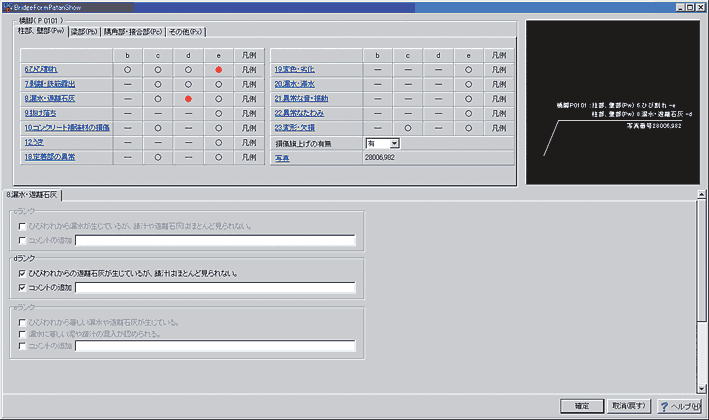Click the 確定 confirm button
The width and height of the screenshot is (709, 420).
coord(582,406)
